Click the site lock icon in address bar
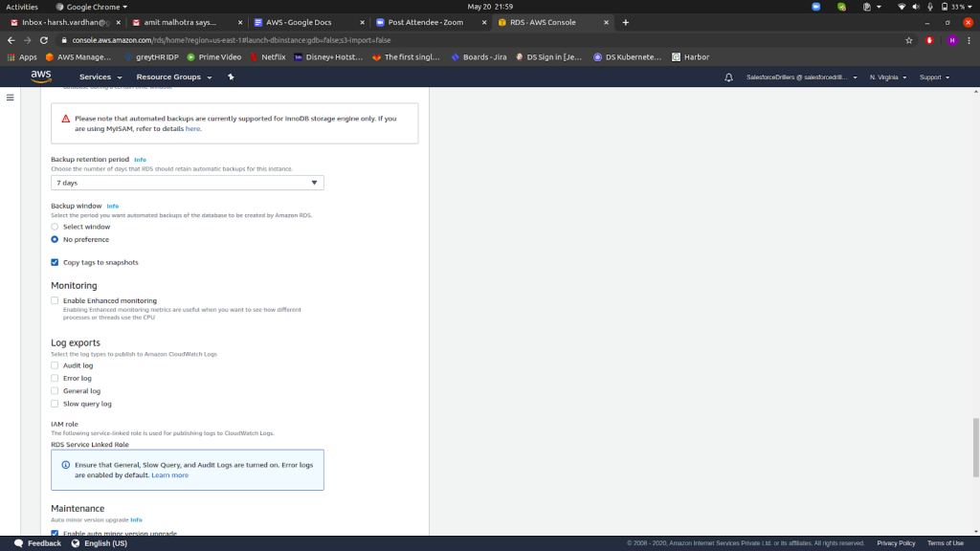The height and width of the screenshot is (551, 980). tap(64, 40)
